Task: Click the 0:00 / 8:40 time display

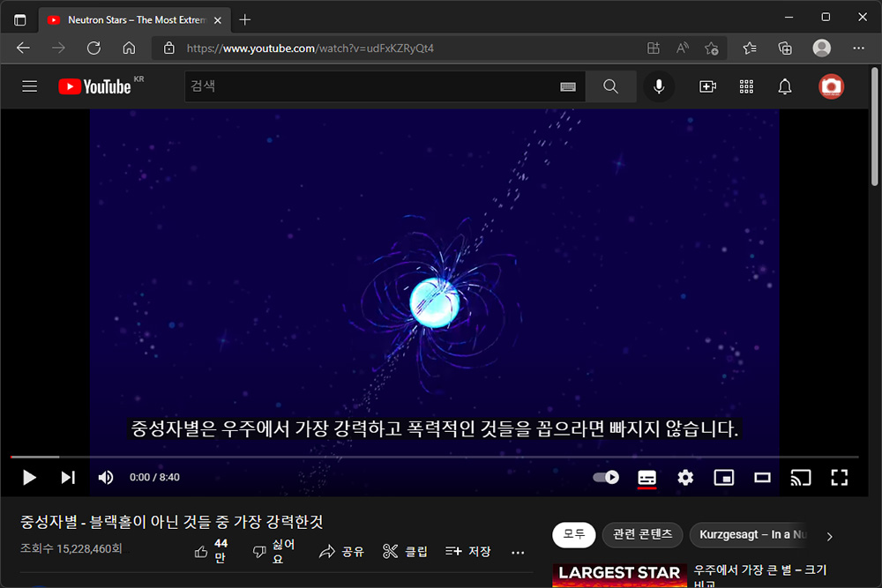Action: point(154,477)
